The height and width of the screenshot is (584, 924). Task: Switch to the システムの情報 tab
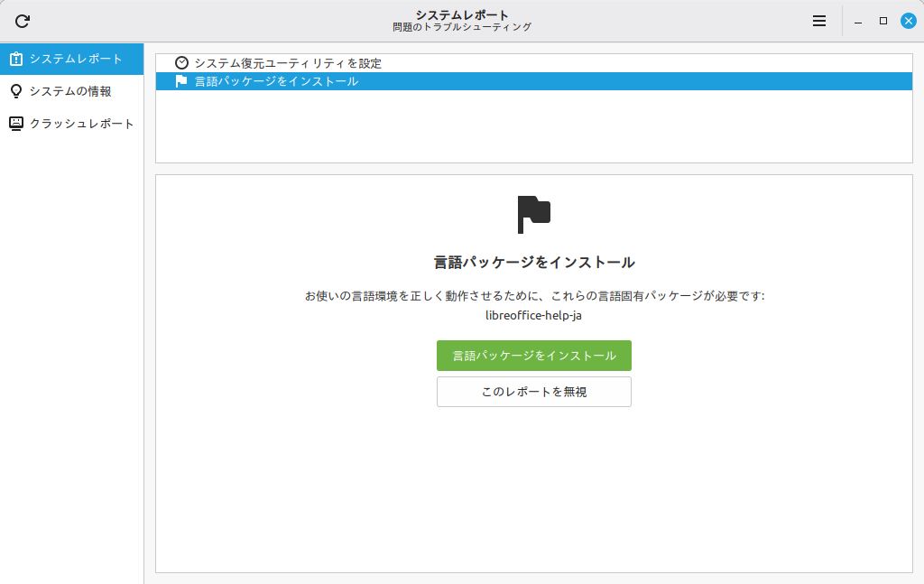pos(70,91)
